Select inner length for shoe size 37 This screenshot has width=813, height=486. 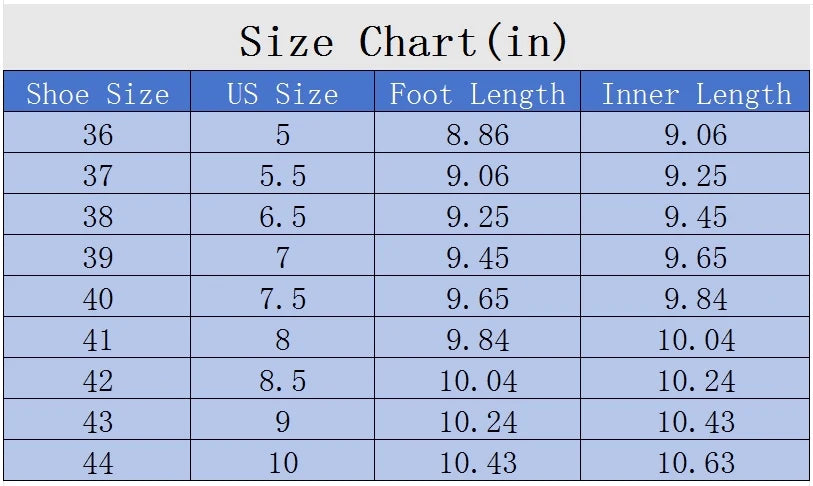tap(696, 176)
